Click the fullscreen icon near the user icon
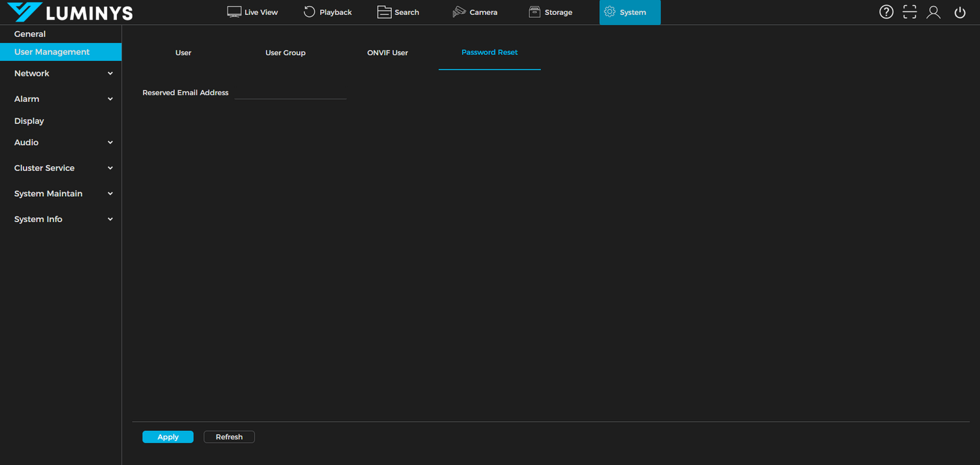The height and width of the screenshot is (465, 980). click(x=909, y=12)
